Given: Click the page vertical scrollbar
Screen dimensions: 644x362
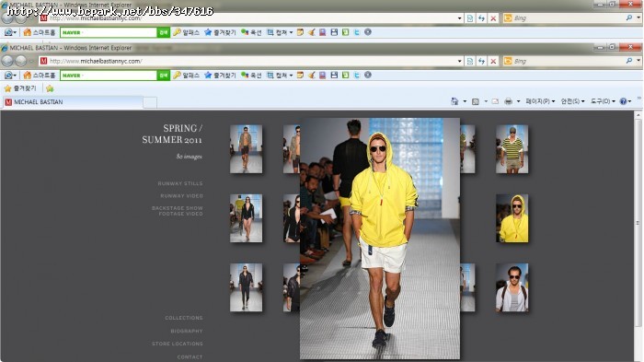Looking at the screenshot, I should pyautogui.click(x=638, y=237).
